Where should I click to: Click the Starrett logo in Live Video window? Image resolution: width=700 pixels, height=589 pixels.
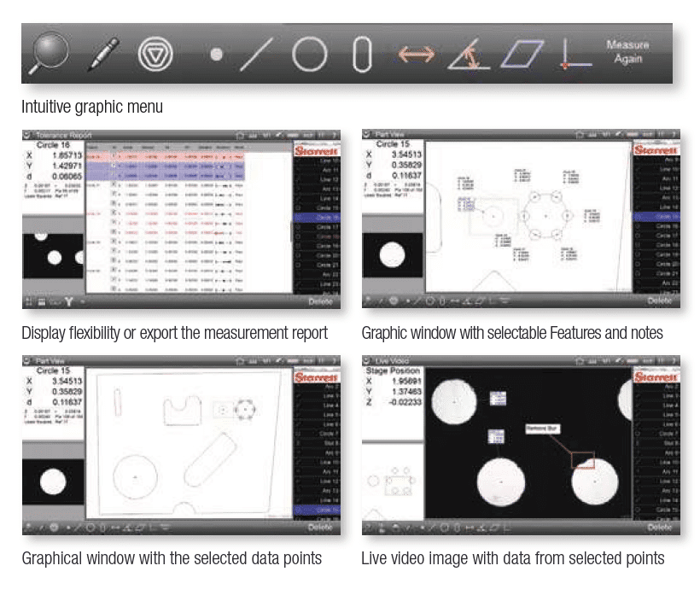click(656, 376)
